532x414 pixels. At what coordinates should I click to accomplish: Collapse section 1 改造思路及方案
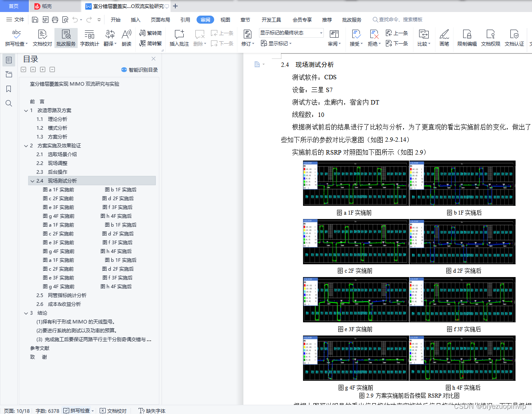coord(26,111)
